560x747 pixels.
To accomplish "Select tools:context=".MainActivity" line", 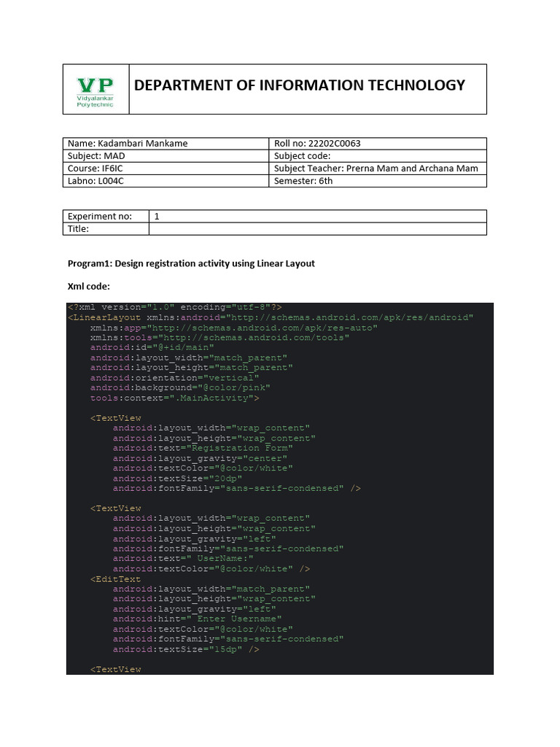I will click(x=174, y=398).
